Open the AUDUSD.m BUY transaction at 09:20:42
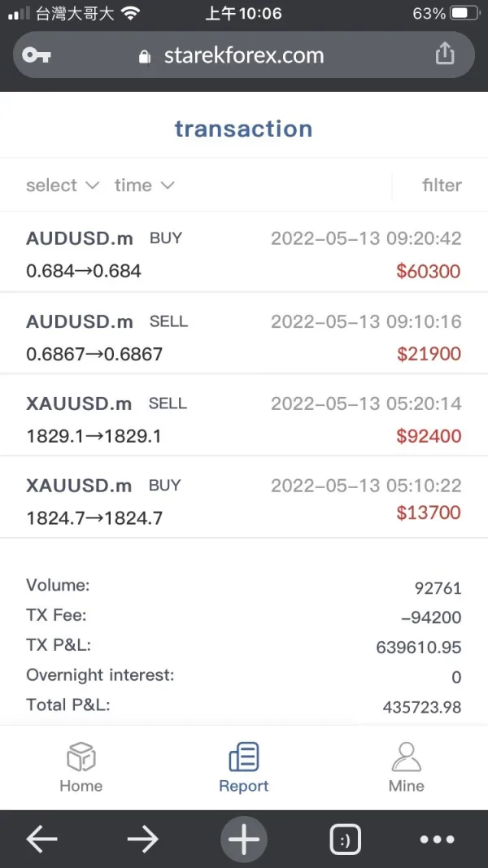 point(244,254)
